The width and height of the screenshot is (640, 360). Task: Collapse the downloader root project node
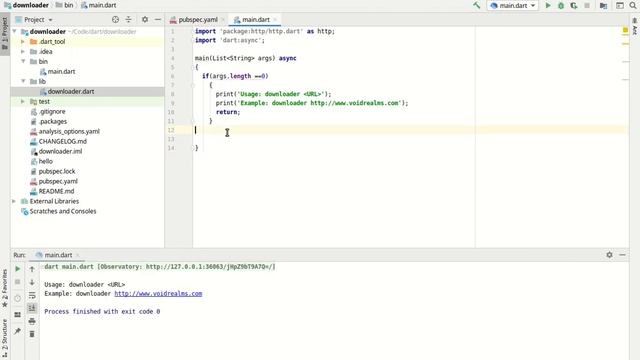coord(15,31)
